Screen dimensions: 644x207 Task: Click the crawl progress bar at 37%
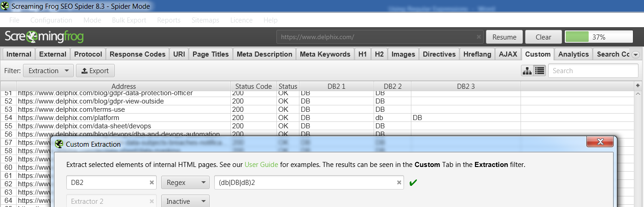[x=598, y=37]
